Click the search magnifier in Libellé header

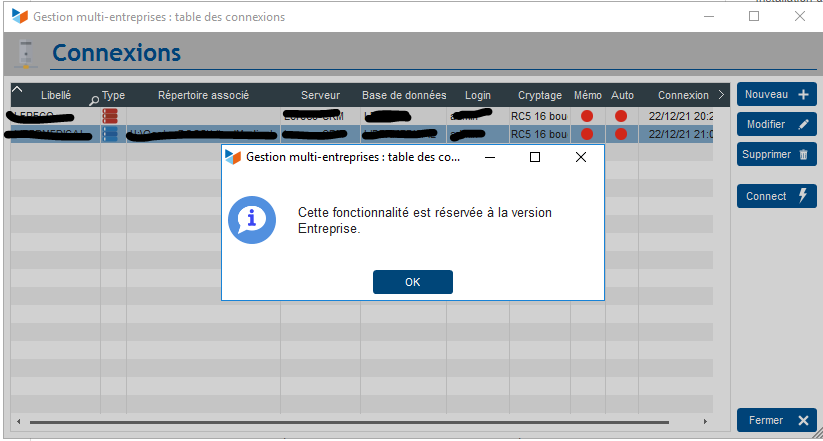point(94,100)
